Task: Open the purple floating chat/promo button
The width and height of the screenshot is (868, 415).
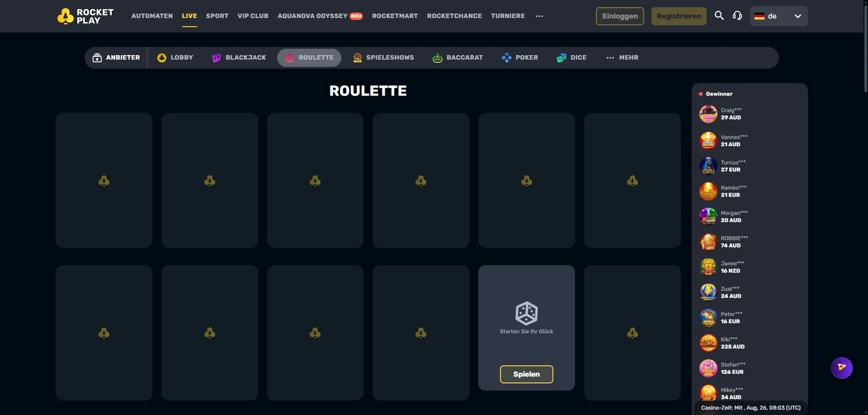Action: pyautogui.click(x=842, y=368)
